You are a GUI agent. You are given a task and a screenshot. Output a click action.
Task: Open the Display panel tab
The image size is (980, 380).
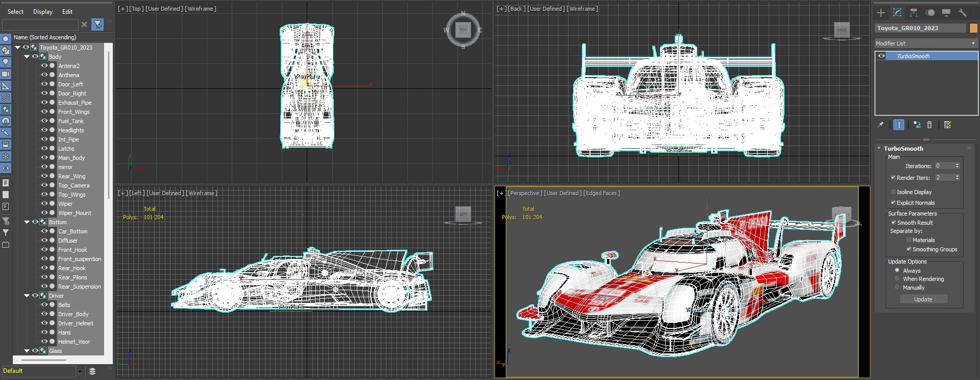pyautogui.click(x=946, y=13)
